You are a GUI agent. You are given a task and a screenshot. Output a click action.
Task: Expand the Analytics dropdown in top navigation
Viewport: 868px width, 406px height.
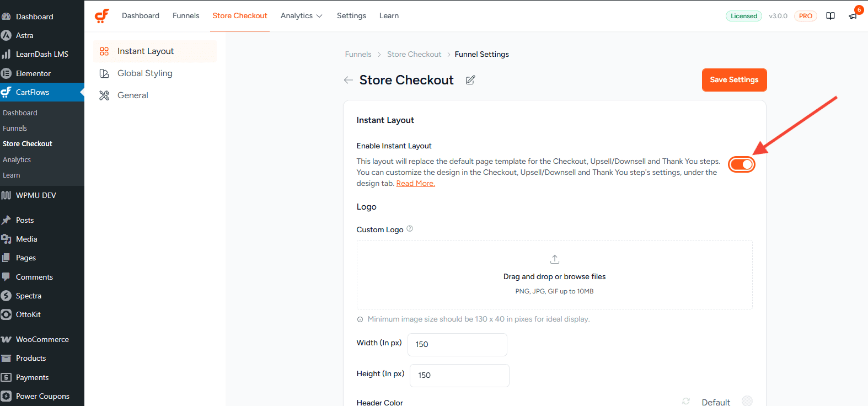pos(301,16)
